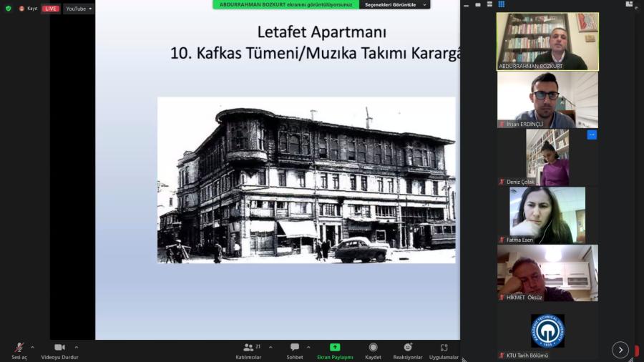Stop camera with Videoyu Durdur
The image size is (644, 362).
click(x=59, y=351)
